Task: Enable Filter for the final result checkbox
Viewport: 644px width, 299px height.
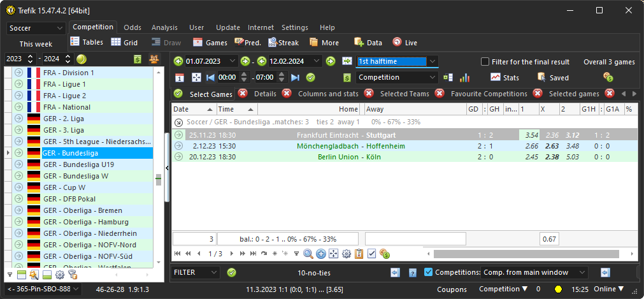Action: point(485,62)
